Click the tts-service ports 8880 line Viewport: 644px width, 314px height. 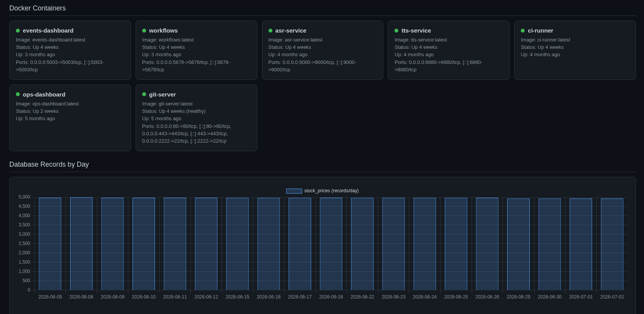coord(438,66)
